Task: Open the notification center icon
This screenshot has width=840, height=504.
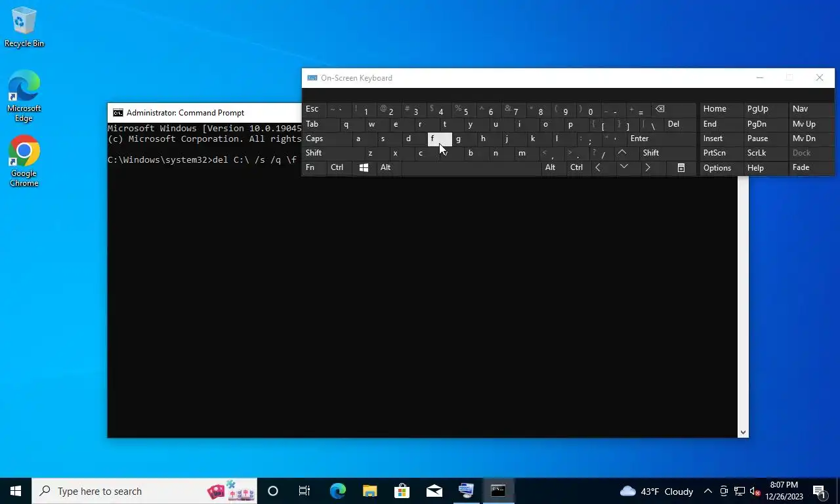Action: [820, 491]
